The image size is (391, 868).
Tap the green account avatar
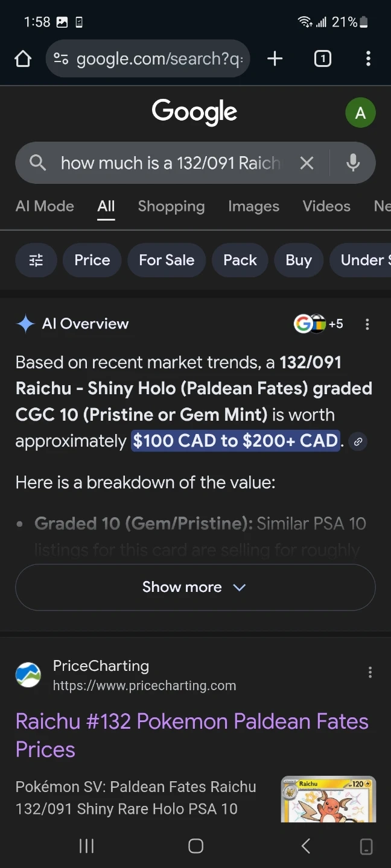point(360,113)
